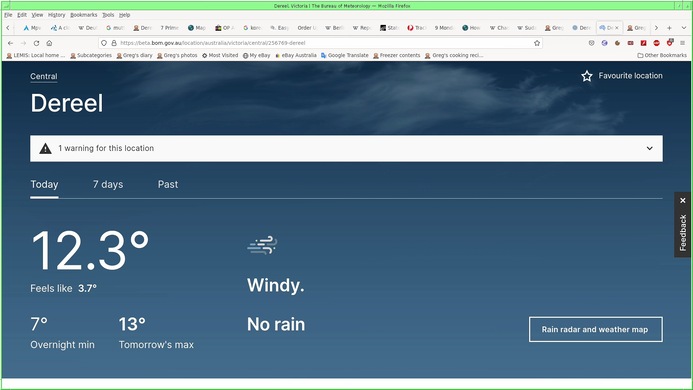Open Greg's cooking recipes bookmark
The image size is (693, 390).
click(x=454, y=55)
